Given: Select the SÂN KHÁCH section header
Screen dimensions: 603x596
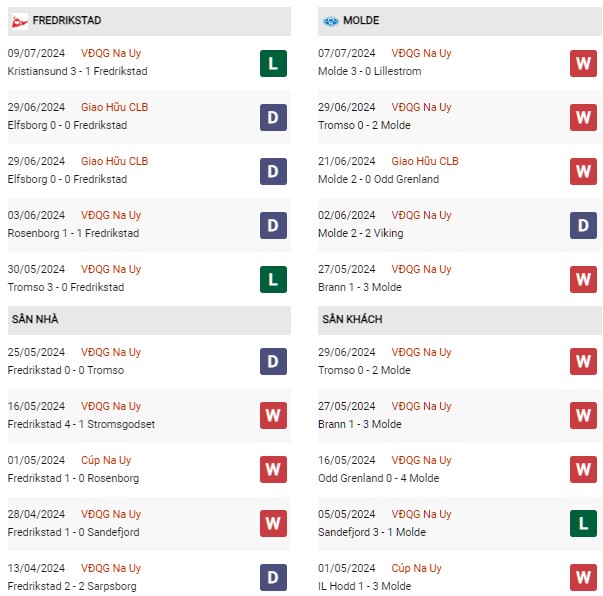Looking at the screenshot, I should [x=460, y=320].
